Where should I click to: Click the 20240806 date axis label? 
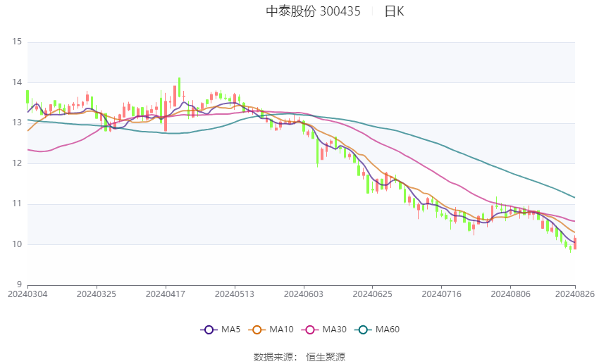click(511, 294)
